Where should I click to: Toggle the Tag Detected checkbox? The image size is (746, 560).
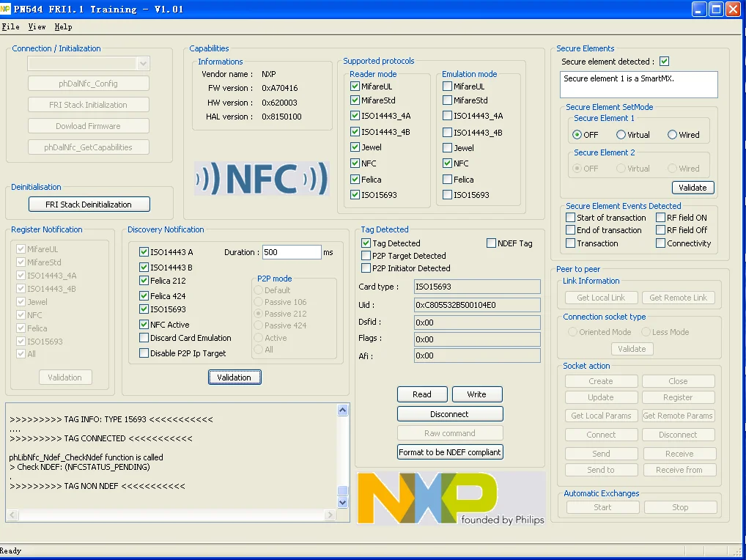coord(366,243)
